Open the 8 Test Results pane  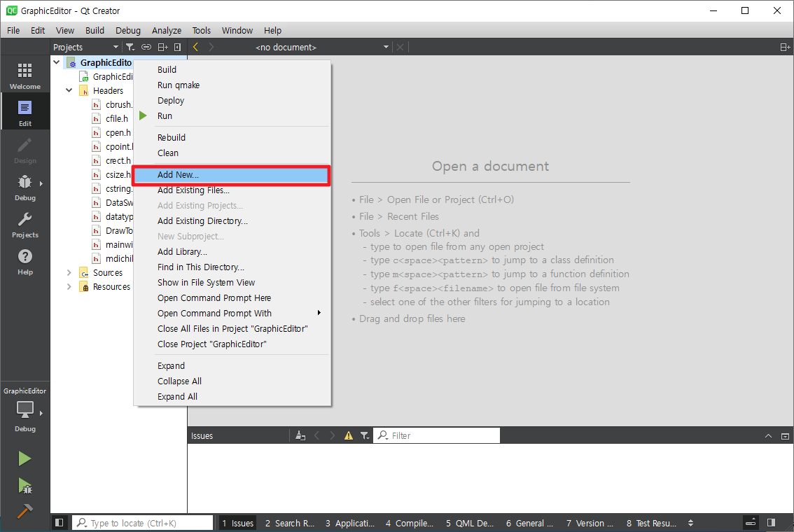651,523
